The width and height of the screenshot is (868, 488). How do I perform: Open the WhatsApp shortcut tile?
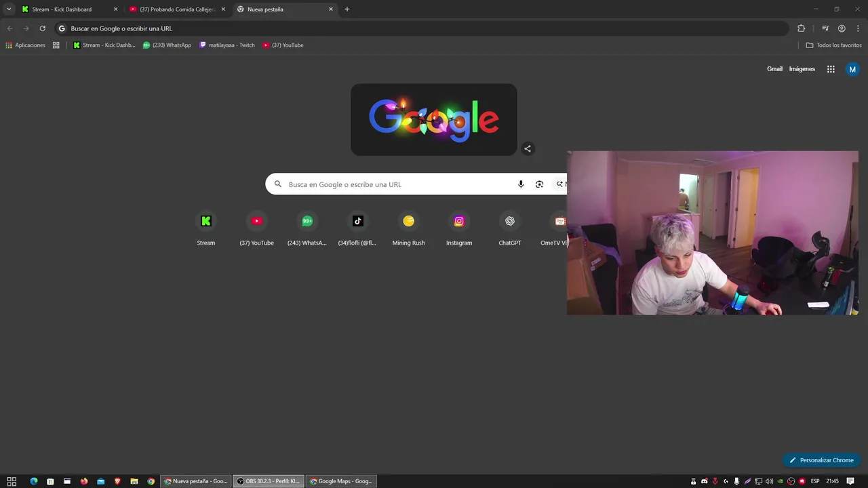307,229
